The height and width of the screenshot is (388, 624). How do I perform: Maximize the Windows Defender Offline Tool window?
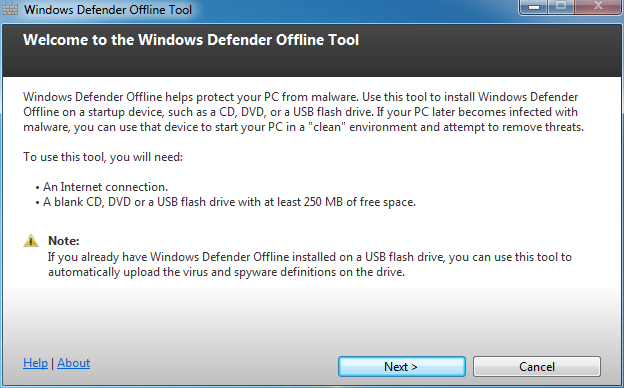(x=561, y=6)
